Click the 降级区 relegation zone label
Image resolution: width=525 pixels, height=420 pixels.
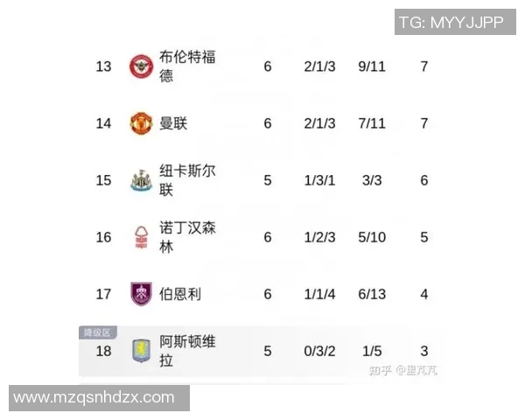[x=96, y=332]
